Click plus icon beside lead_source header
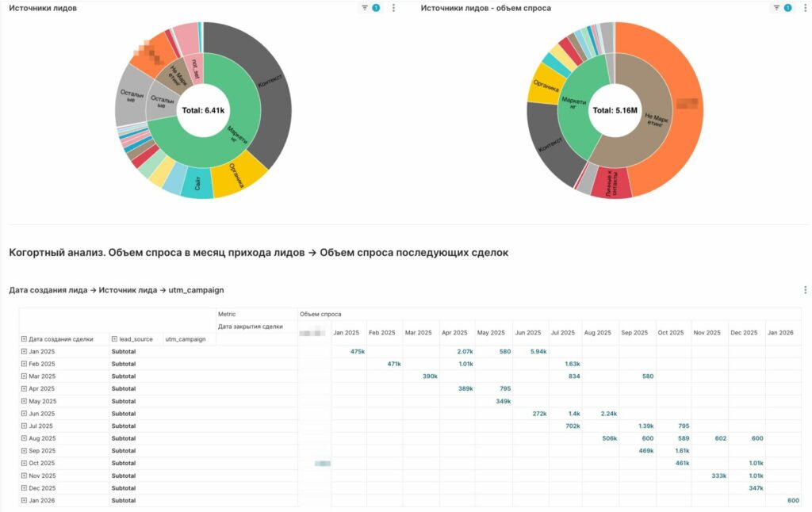 pos(114,339)
